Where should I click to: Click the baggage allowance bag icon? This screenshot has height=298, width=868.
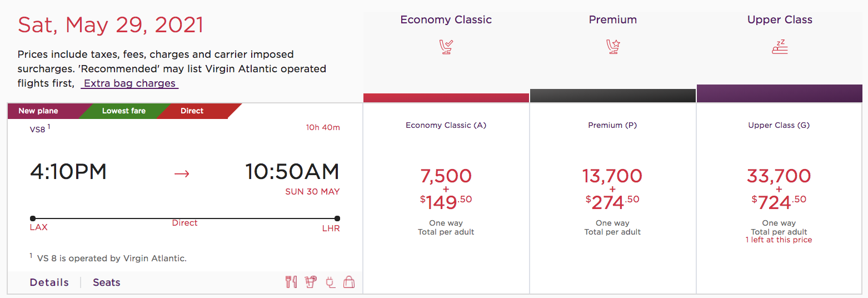[x=349, y=282]
